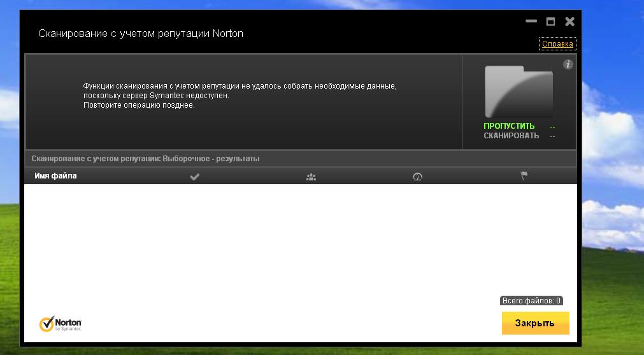Image resolution: width=644 pixels, height=355 pixels.
Task: Select the gauge resource usage column icon
Action: pyautogui.click(x=417, y=177)
